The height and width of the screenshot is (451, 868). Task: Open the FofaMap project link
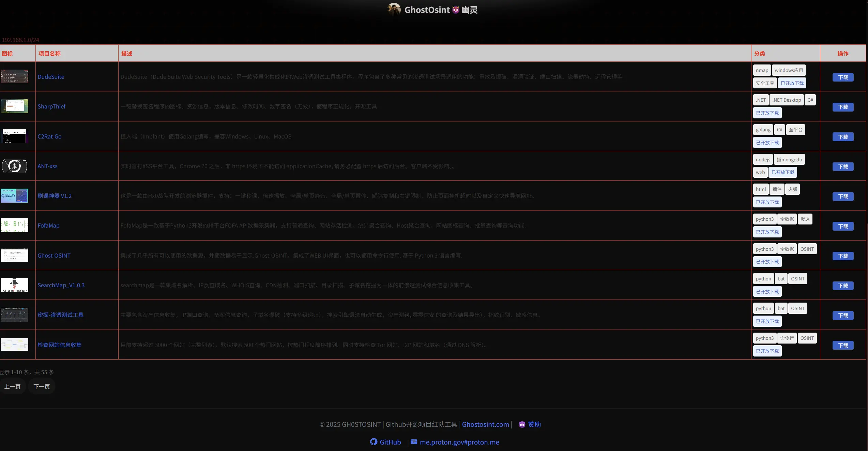(48, 225)
